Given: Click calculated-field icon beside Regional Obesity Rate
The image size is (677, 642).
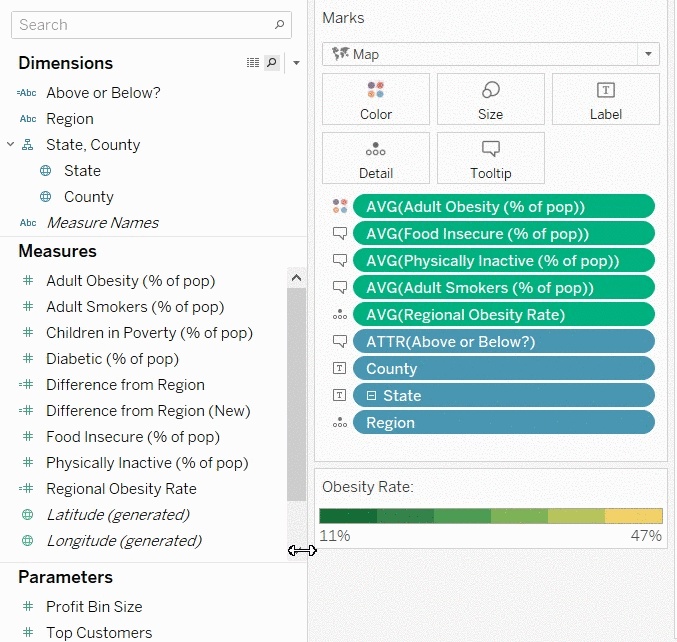Looking at the screenshot, I should click(x=26, y=489).
